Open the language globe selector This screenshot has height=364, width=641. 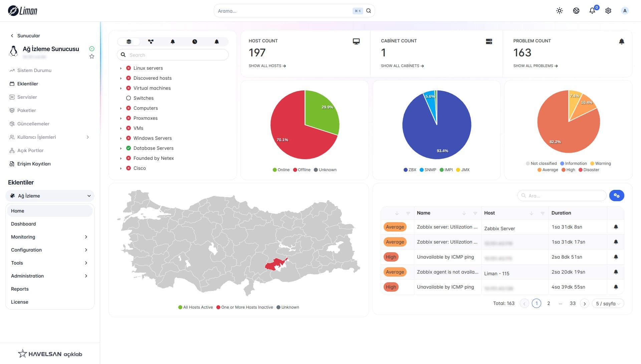(576, 10)
